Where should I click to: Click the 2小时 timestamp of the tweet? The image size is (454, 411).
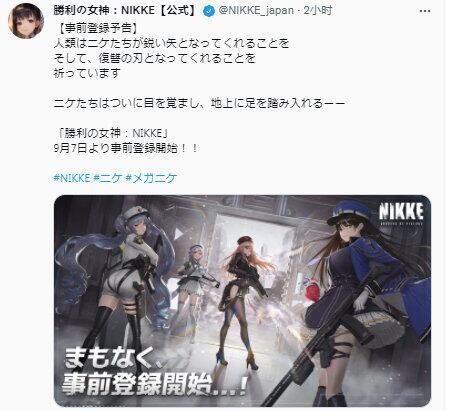pos(318,11)
